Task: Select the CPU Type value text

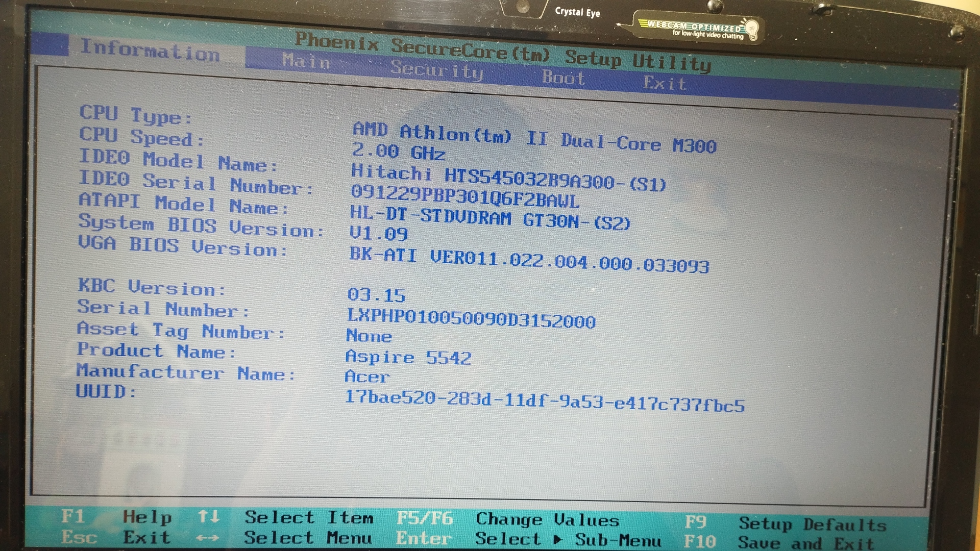Action: tap(534, 138)
